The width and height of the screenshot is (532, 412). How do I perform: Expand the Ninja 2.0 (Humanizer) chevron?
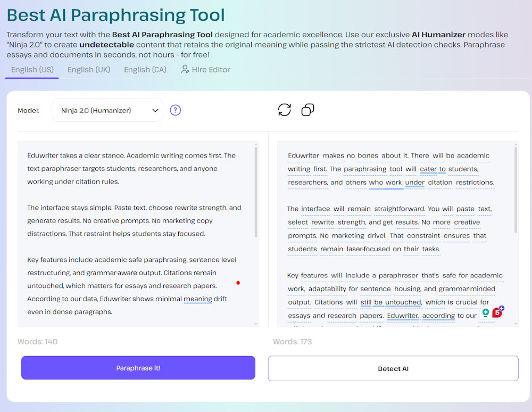coord(155,110)
